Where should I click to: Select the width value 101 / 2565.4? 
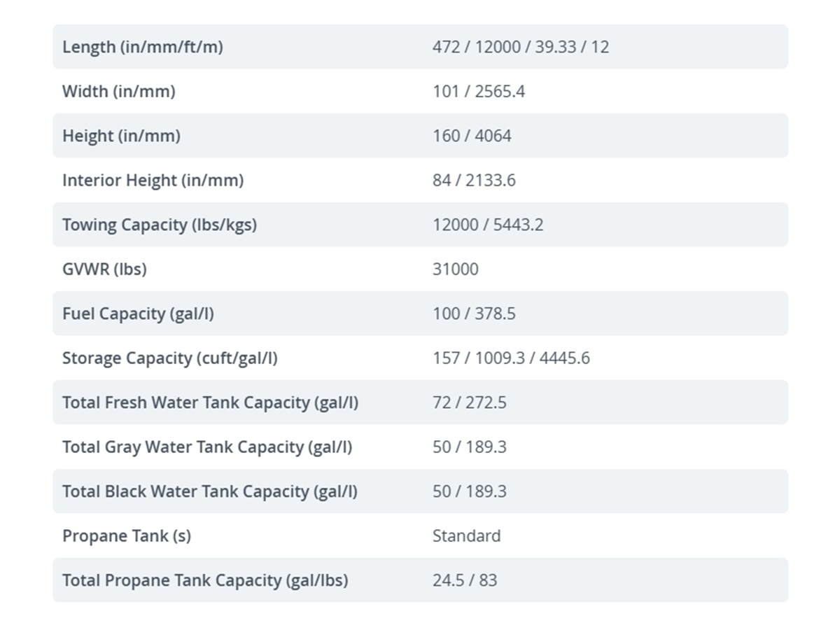[x=479, y=91]
